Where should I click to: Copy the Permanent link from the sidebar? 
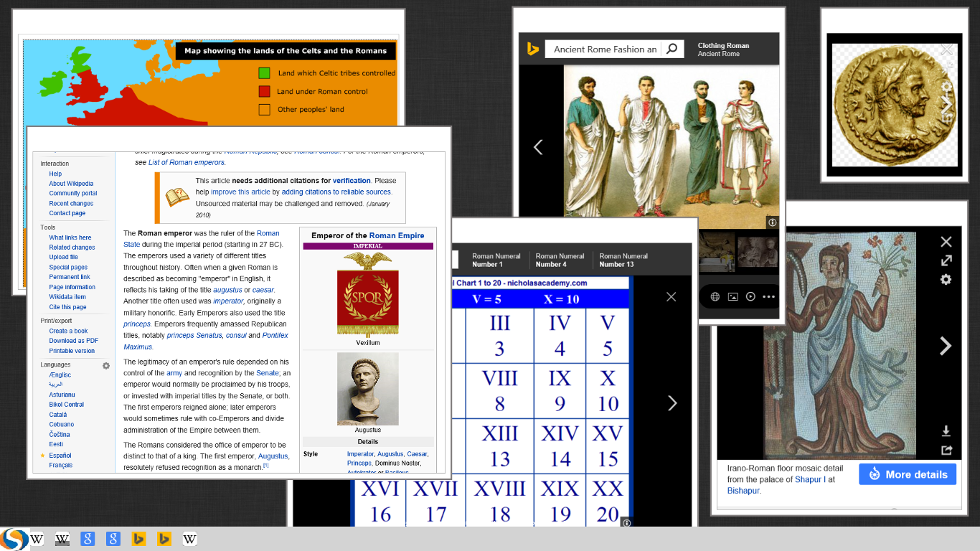[70, 277]
